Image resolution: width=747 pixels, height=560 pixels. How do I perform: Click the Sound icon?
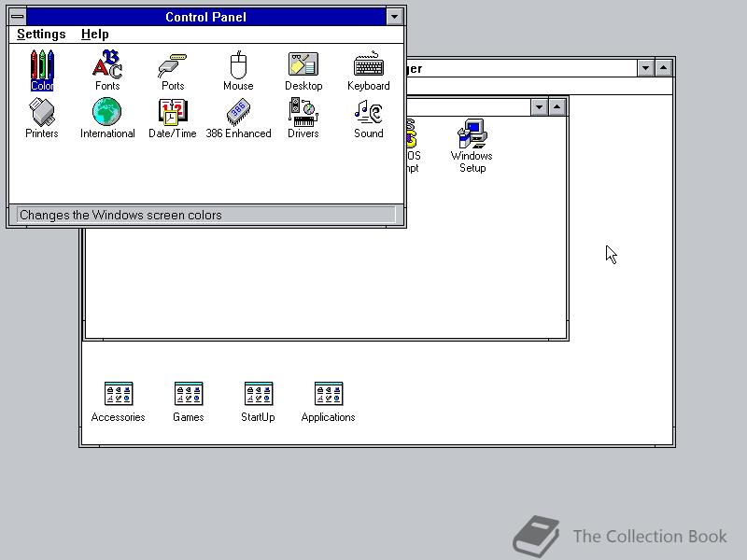click(x=369, y=119)
